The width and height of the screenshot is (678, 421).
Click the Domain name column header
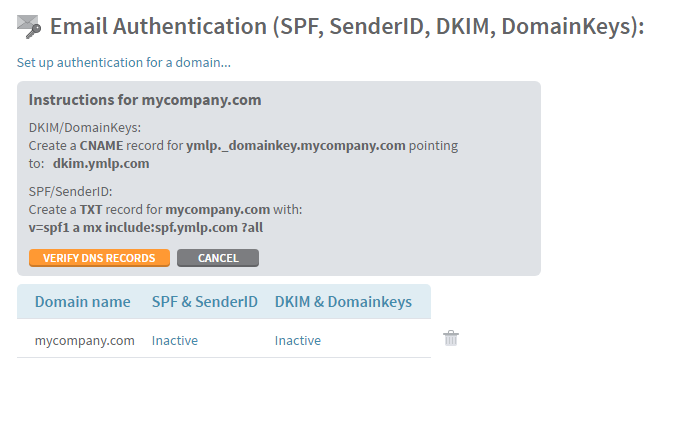click(83, 302)
